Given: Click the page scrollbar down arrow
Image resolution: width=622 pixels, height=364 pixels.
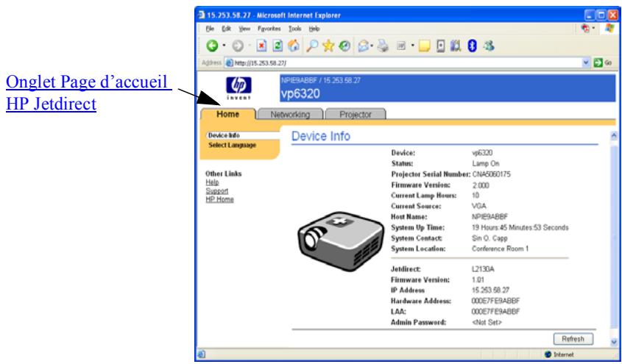Looking at the screenshot, I should 614,341.
